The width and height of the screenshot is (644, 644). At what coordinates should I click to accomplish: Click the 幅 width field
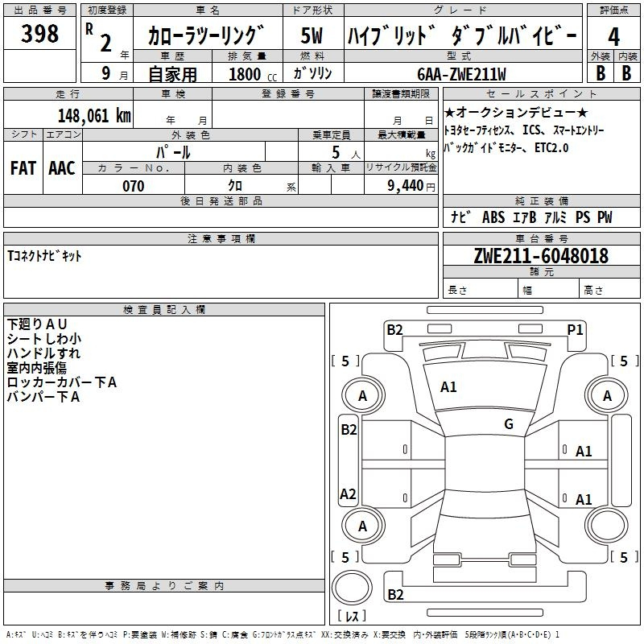point(549,290)
